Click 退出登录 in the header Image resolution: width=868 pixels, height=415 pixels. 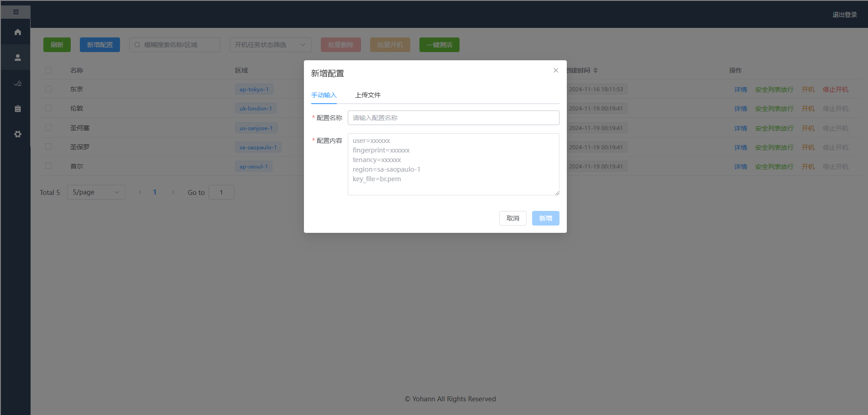point(845,15)
